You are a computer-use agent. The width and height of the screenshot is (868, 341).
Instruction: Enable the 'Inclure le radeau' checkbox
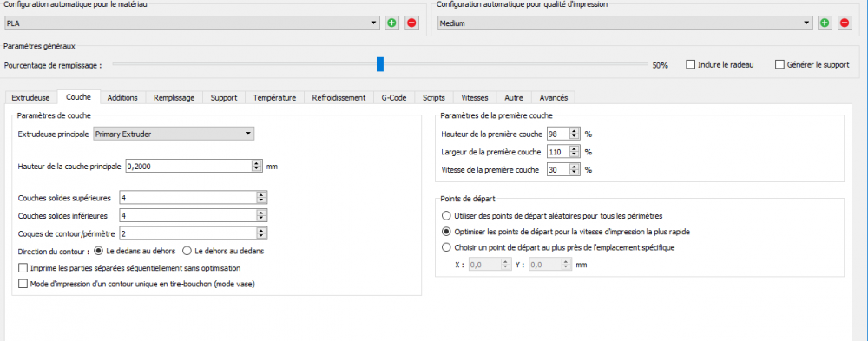pos(690,64)
